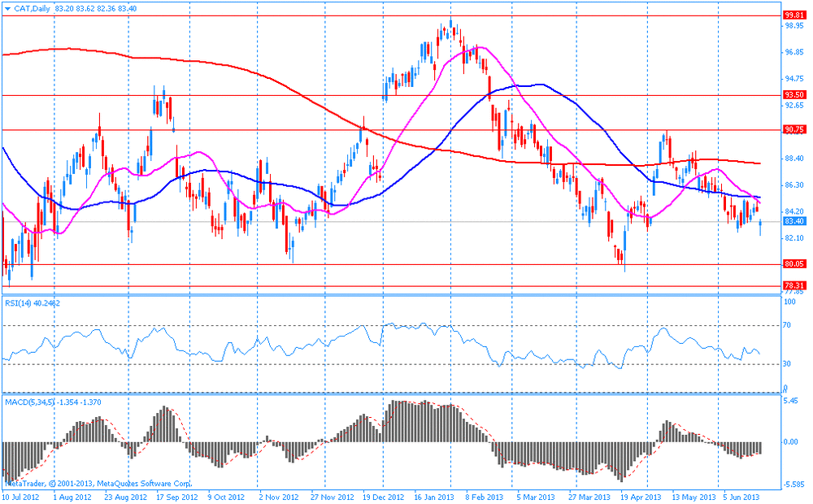The height and width of the screenshot is (504, 813).
Task: Click the 86.30 price scale value
Action: click(x=794, y=185)
